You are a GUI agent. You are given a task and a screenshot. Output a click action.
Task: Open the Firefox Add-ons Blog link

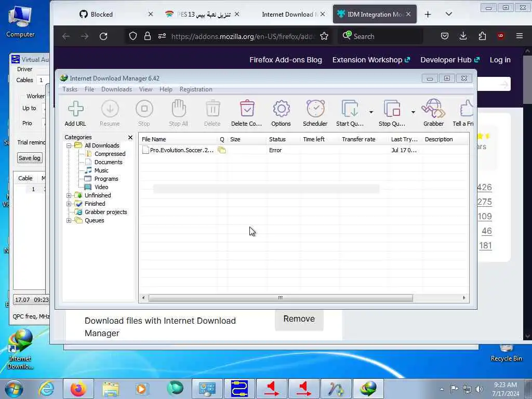pos(286,60)
